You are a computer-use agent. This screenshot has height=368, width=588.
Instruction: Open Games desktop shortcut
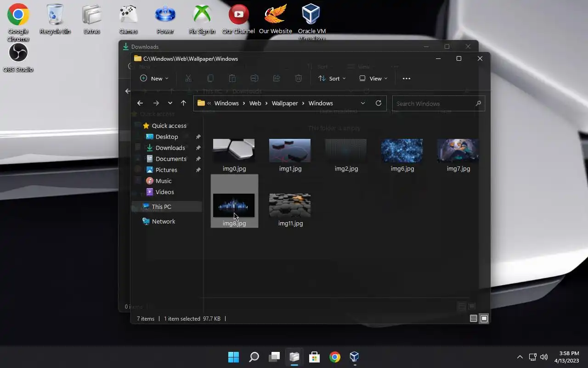[129, 19]
